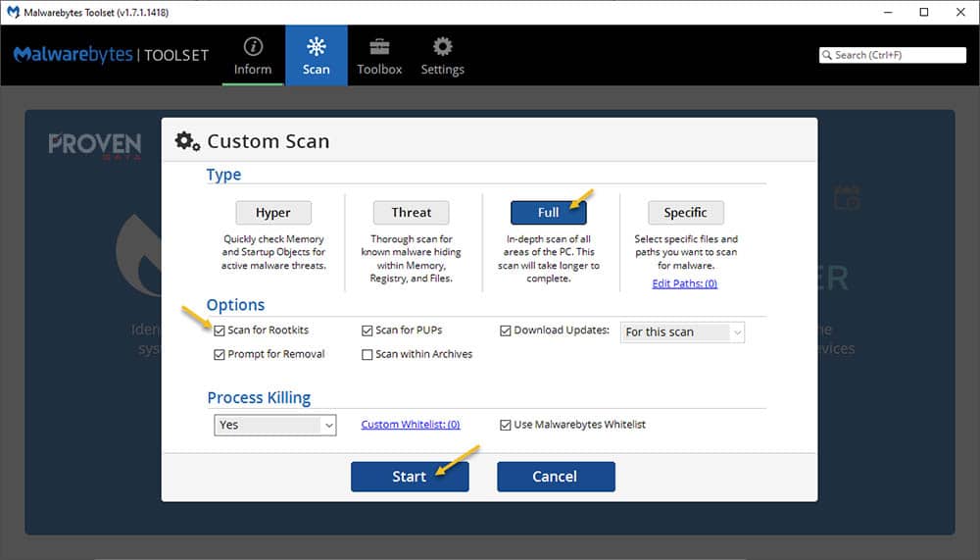980x560 pixels.
Task: Toggle the Scan for Rootkits checkbox
Action: [x=220, y=331]
